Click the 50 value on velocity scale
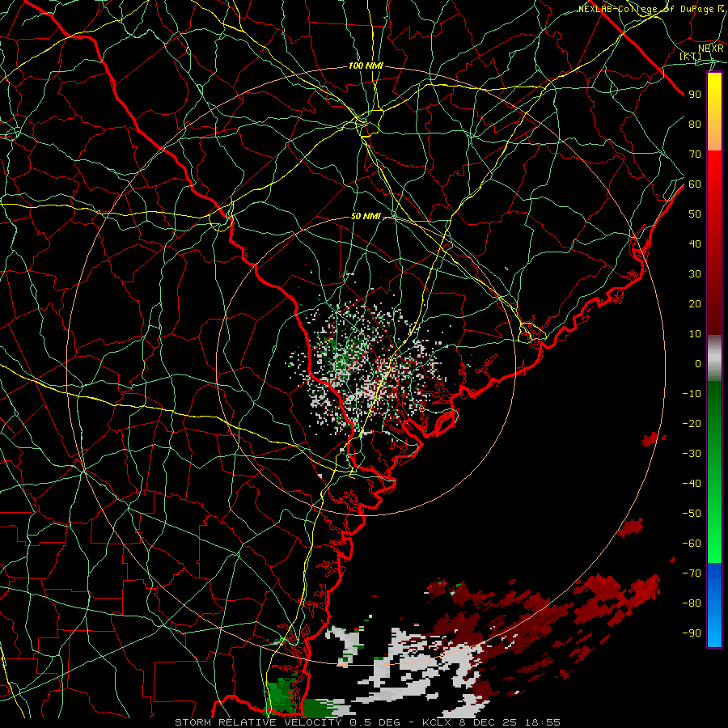Screen dimensions: 728x728 pyautogui.click(x=695, y=214)
